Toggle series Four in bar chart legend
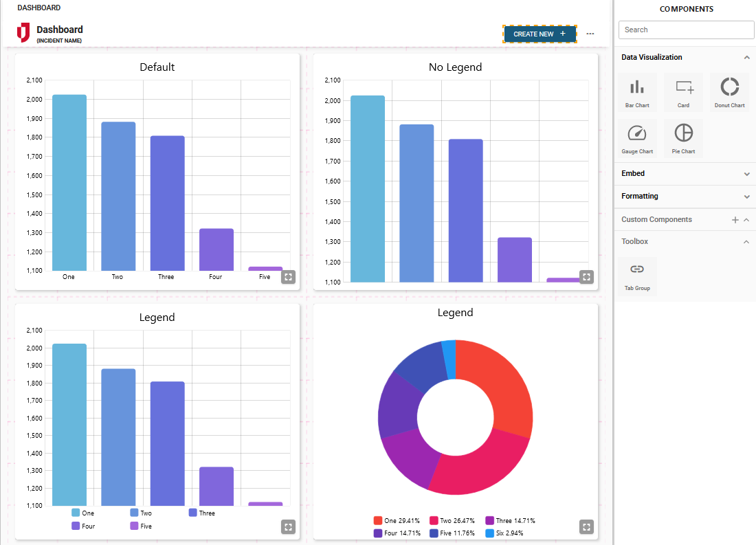The width and height of the screenshot is (756, 545). tap(82, 526)
